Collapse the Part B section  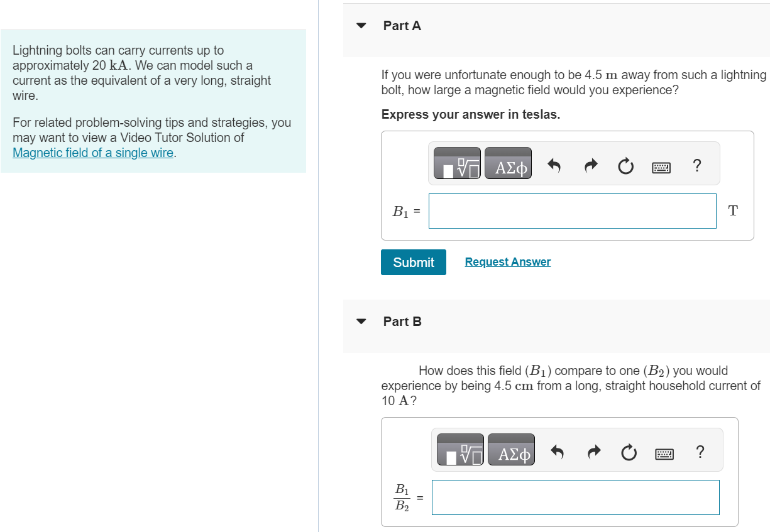click(x=361, y=322)
